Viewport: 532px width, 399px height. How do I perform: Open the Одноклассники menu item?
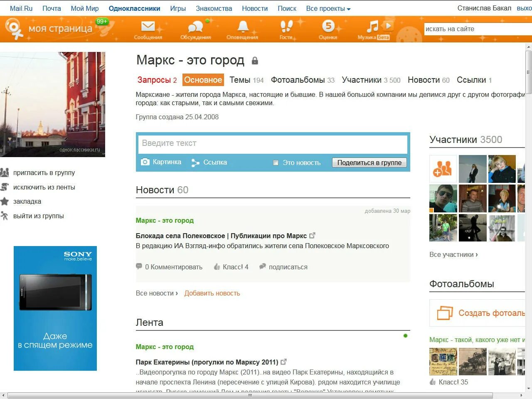pos(134,8)
